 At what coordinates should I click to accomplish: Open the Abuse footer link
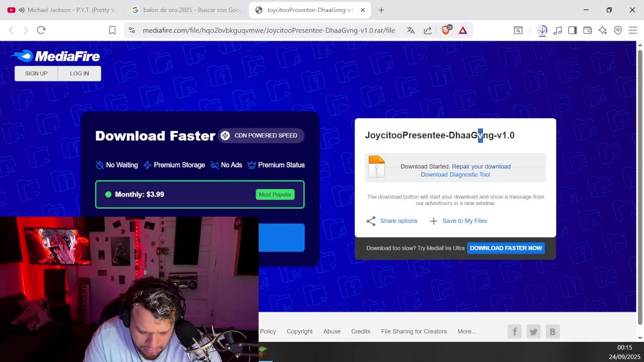point(332,331)
